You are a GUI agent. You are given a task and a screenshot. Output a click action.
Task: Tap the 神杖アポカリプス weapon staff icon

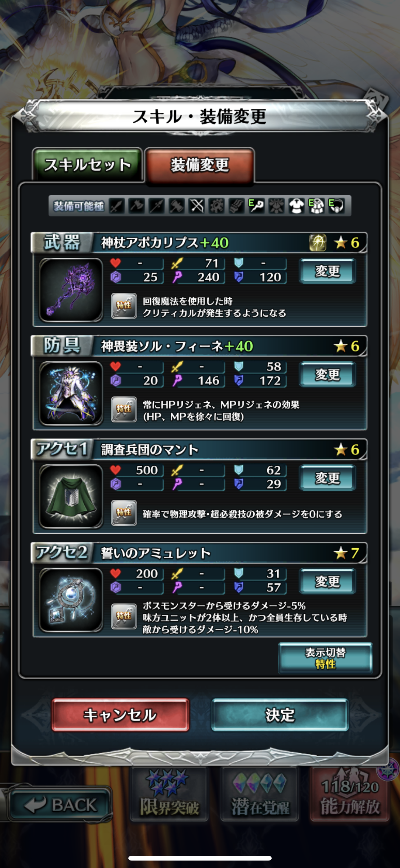71,290
